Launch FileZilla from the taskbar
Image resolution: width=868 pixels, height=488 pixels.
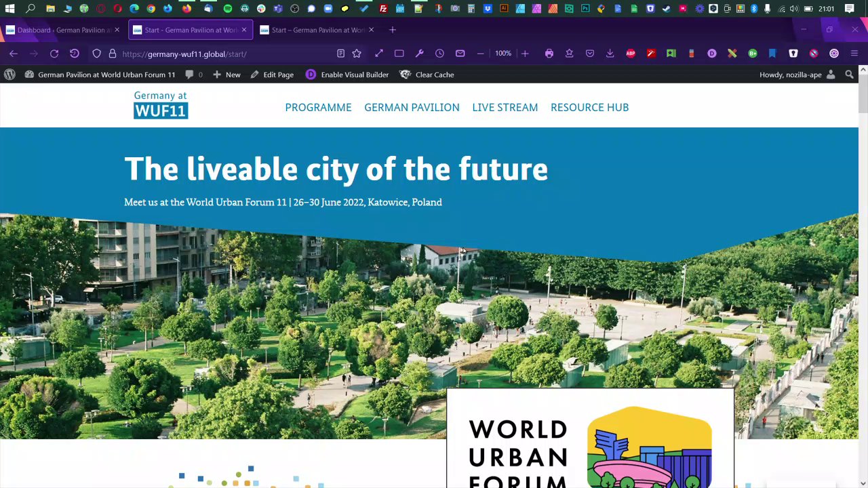coord(384,9)
